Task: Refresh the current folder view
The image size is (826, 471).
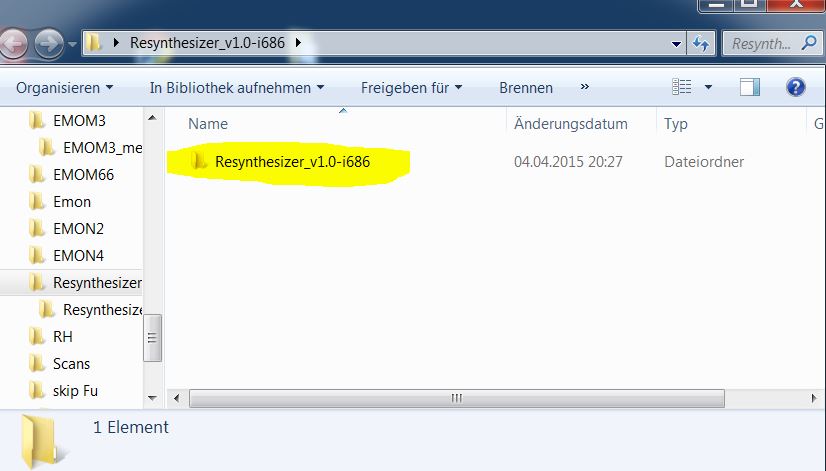Action: (x=701, y=44)
